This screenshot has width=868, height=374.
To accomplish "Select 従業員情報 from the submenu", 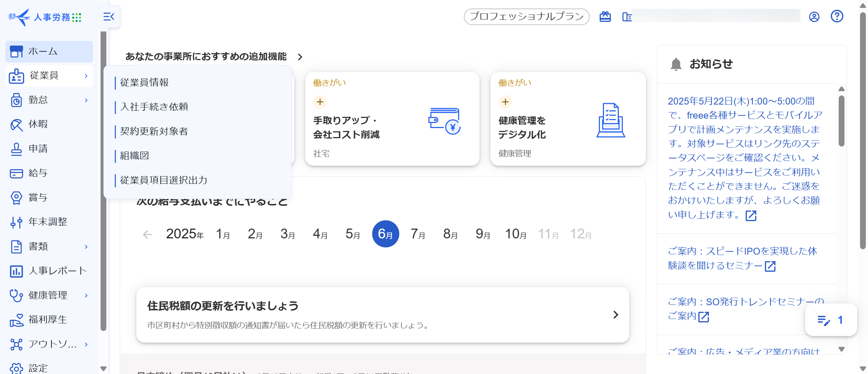I will tap(144, 82).
